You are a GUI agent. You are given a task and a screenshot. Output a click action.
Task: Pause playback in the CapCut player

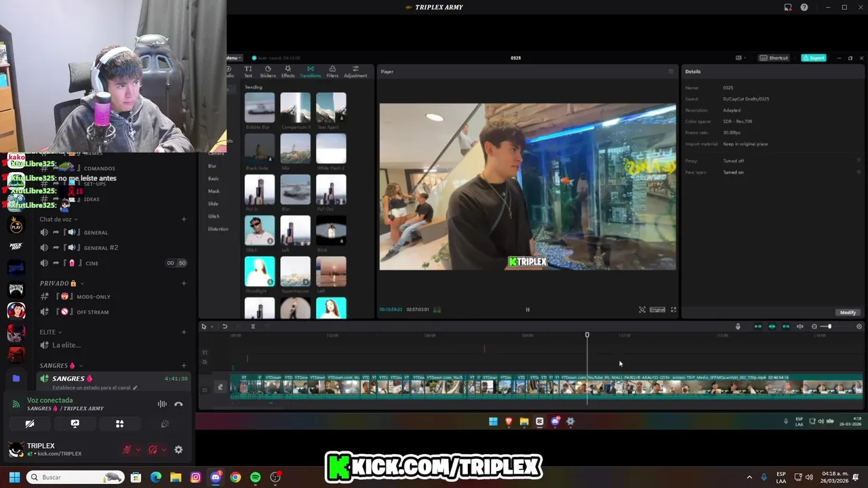tap(528, 310)
